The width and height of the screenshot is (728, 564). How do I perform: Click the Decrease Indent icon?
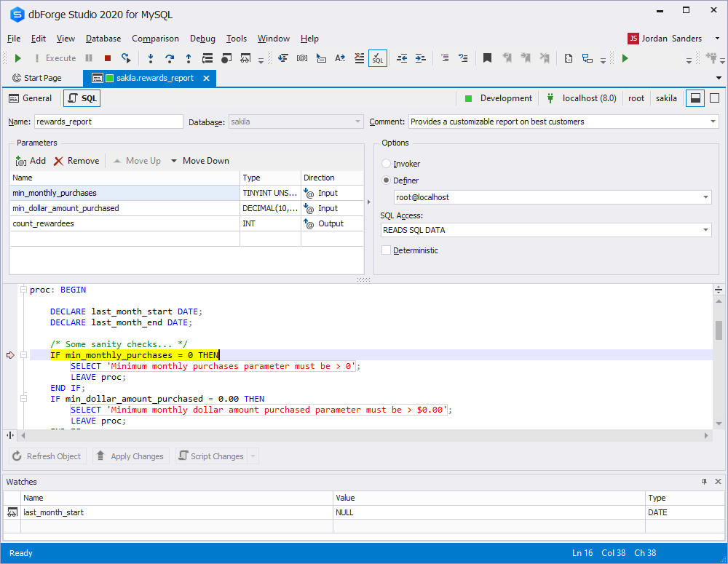click(402, 58)
